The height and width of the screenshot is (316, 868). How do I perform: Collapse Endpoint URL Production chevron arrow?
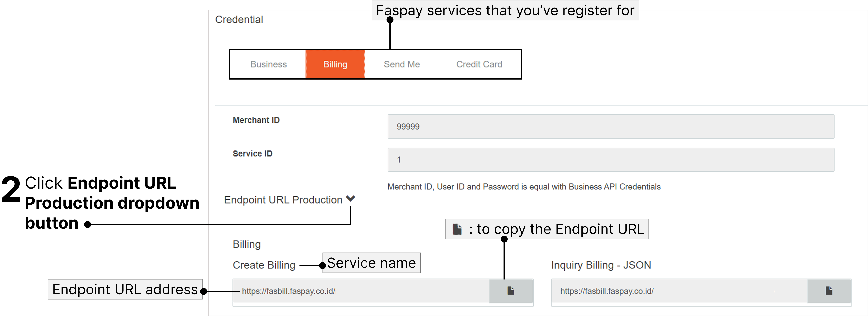click(350, 198)
